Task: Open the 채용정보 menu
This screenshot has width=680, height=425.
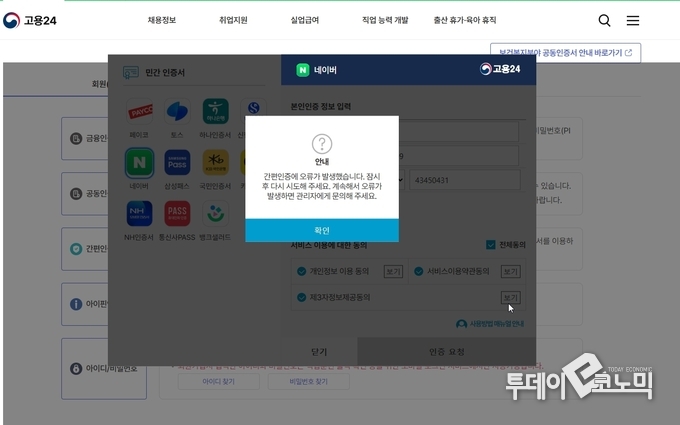Action: point(162,20)
